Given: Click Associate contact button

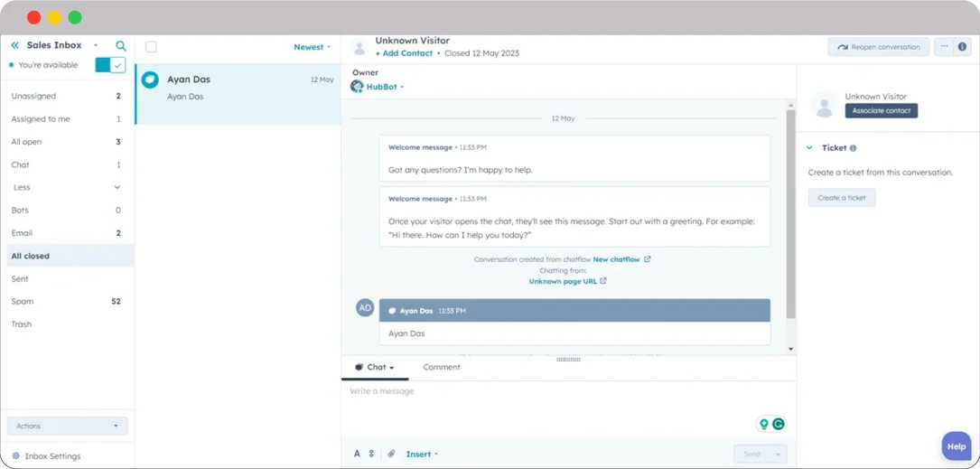Looking at the screenshot, I should (882, 110).
